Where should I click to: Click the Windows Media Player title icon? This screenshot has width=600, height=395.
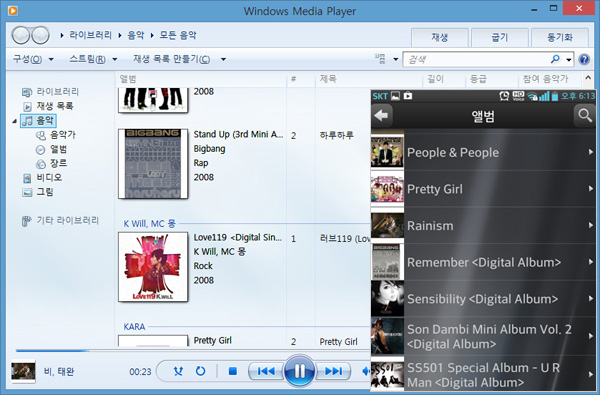[13, 10]
